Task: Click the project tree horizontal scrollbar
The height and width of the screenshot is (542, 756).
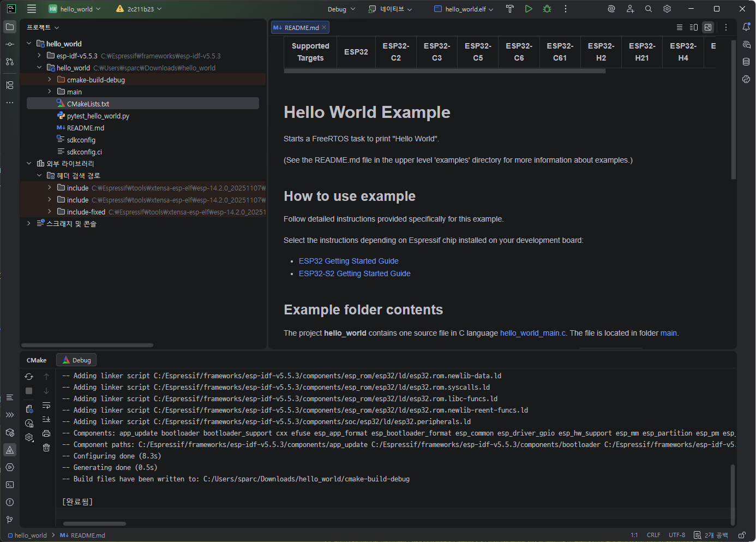Action: pos(87,345)
